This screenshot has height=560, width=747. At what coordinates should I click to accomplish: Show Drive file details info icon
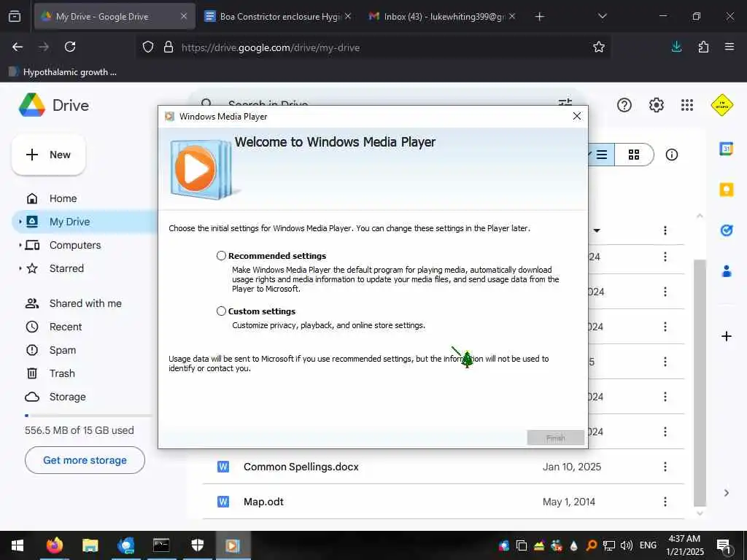pyautogui.click(x=672, y=155)
